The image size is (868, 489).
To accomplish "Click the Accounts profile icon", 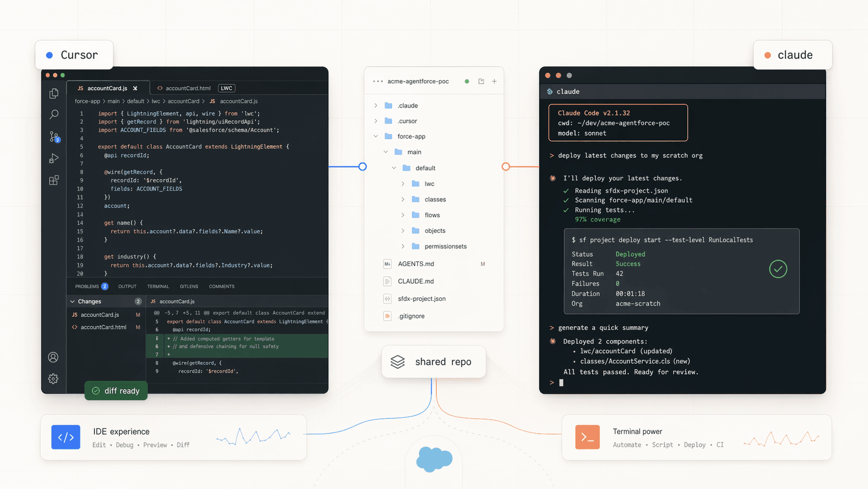I will (x=53, y=357).
